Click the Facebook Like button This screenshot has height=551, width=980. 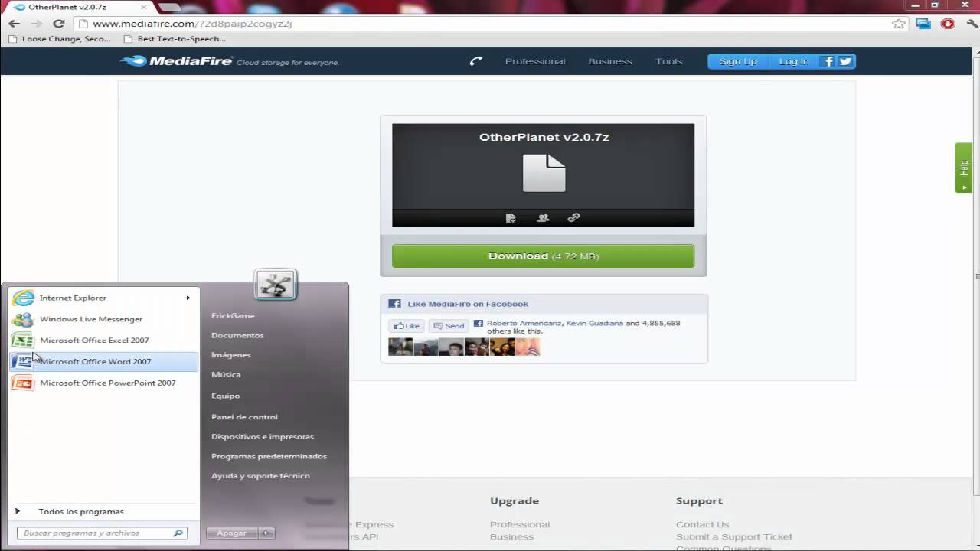[x=406, y=326]
